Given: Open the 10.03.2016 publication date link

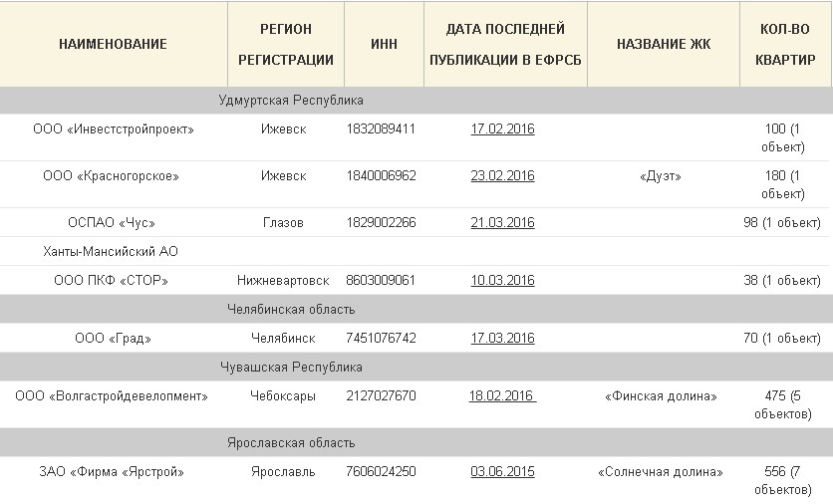Looking at the screenshot, I should [502, 281].
